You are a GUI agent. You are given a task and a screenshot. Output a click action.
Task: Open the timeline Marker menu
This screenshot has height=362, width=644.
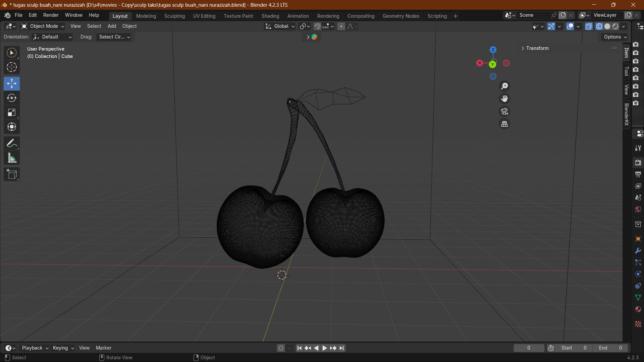coord(103,348)
